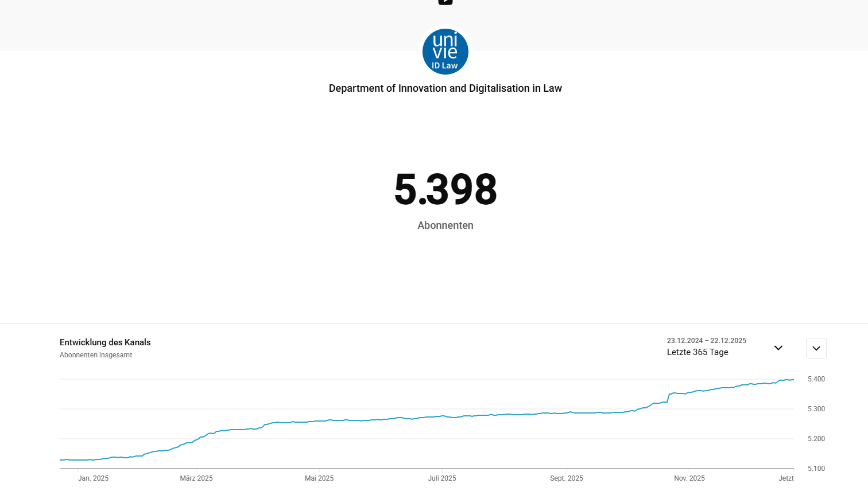The width and height of the screenshot is (868, 495).
Task: Click the Nov. 2025 axis label
Action: (689, 478)
